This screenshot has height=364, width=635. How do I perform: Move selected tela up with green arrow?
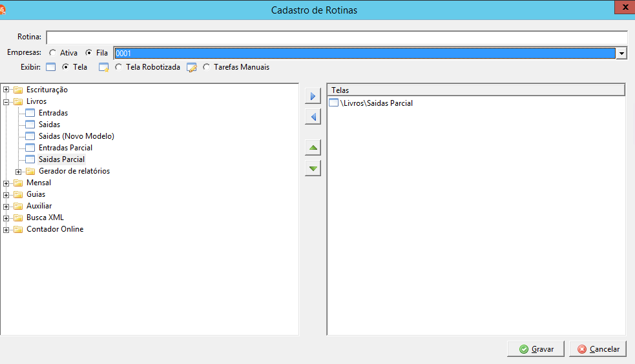point(313,148)
